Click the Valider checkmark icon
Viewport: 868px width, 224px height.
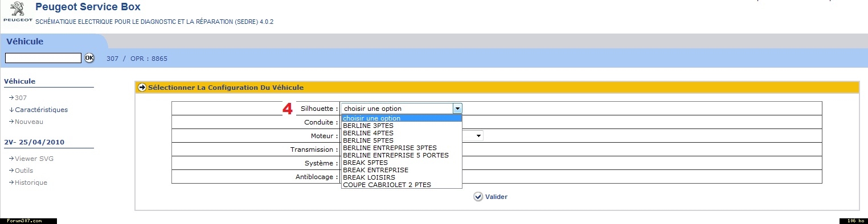[478, 197]
